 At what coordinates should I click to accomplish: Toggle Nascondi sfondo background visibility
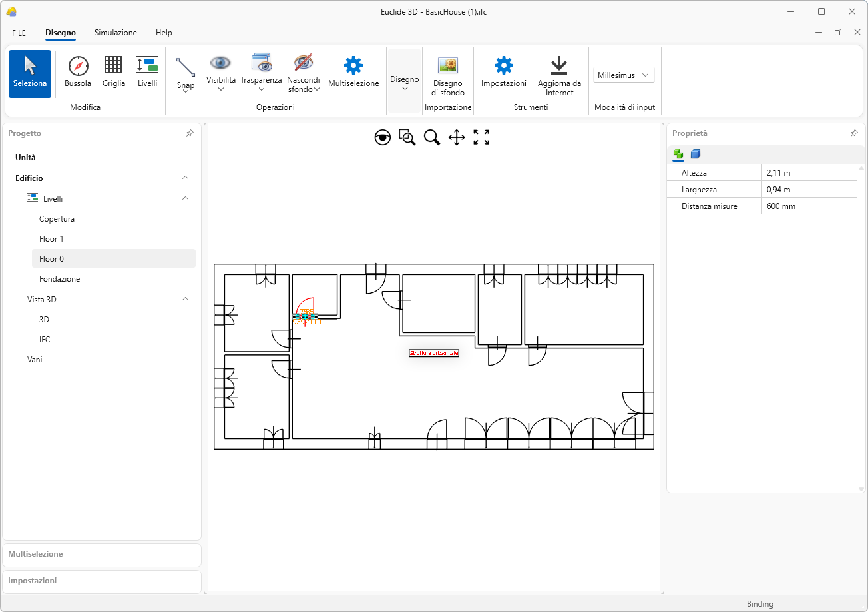[304, 72]
